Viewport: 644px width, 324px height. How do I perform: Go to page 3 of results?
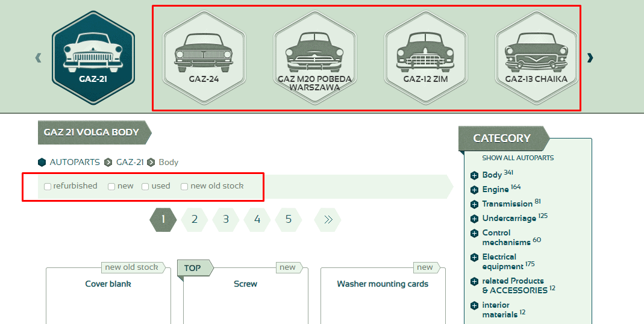coord(226,219)
